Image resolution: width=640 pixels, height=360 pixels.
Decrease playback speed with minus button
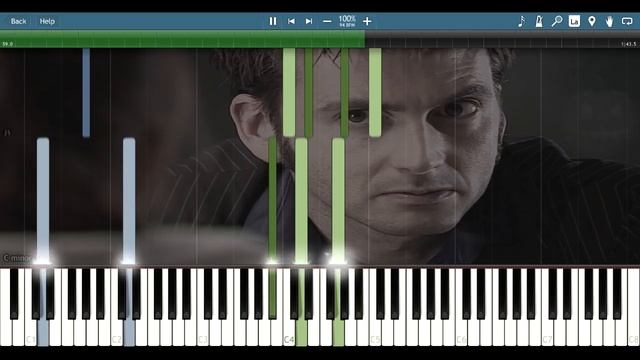click(x=327, y=21)
